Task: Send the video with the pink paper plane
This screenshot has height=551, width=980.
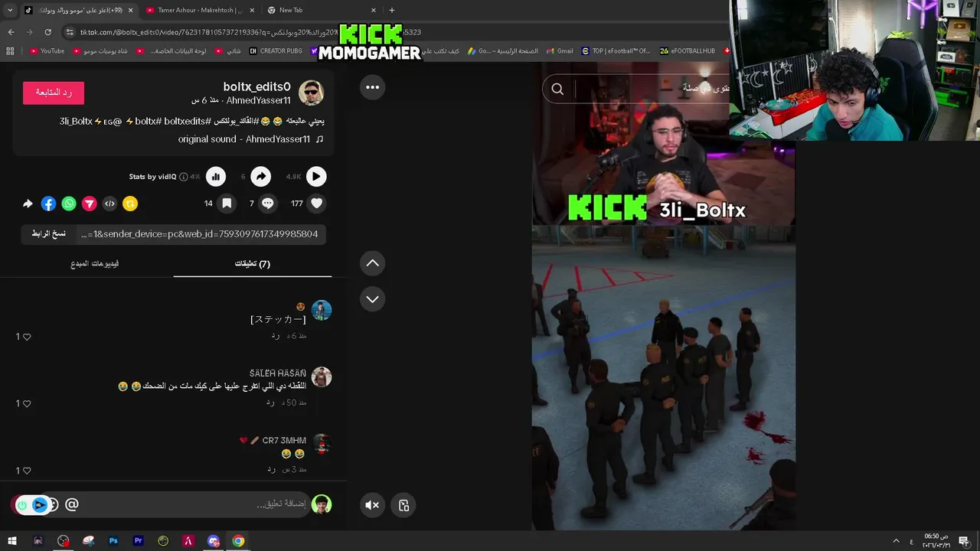Action: (x=90, y=204)
